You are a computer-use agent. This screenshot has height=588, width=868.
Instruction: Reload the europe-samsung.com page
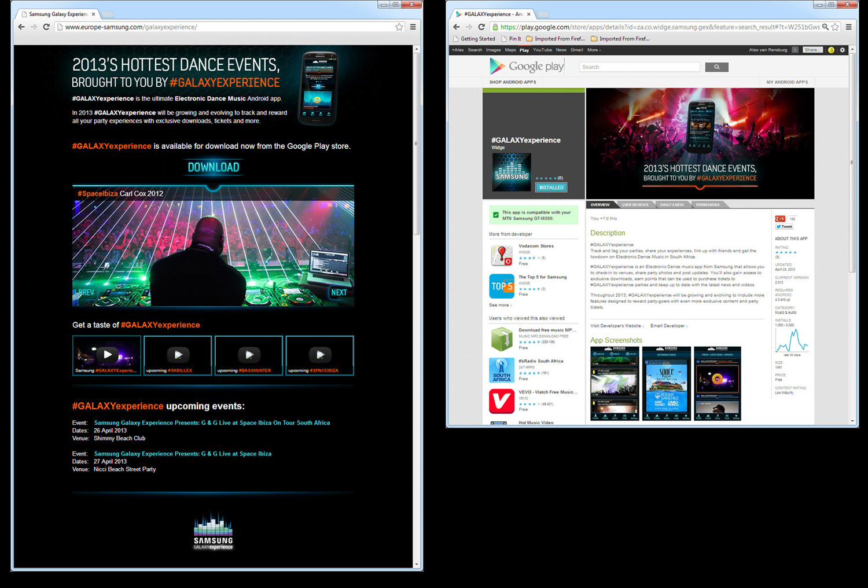click(46, 27)
